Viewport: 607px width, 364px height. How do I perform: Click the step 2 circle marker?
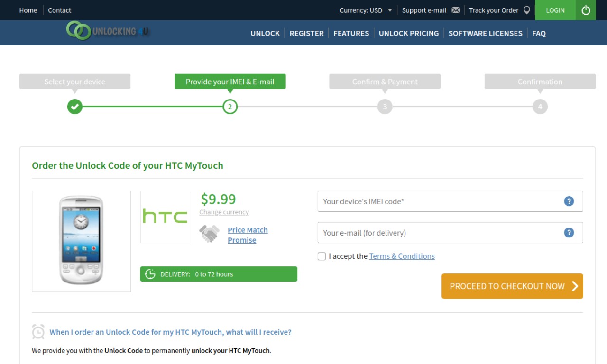pyautogui.click(x=230, y=107)
